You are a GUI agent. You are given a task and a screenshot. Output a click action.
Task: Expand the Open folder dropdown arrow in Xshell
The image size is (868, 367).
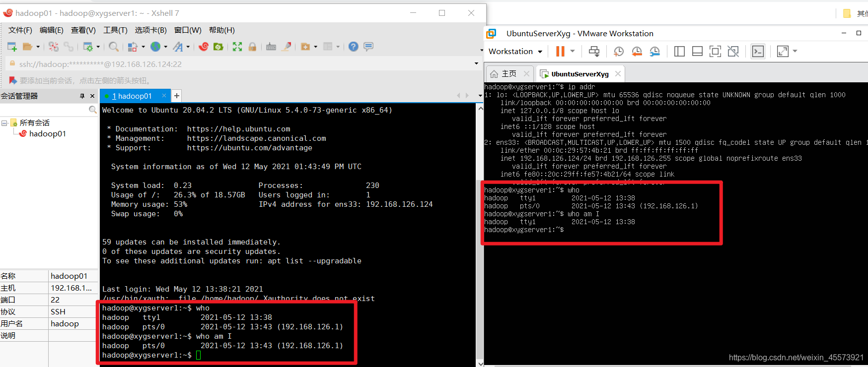pos(38,47)
